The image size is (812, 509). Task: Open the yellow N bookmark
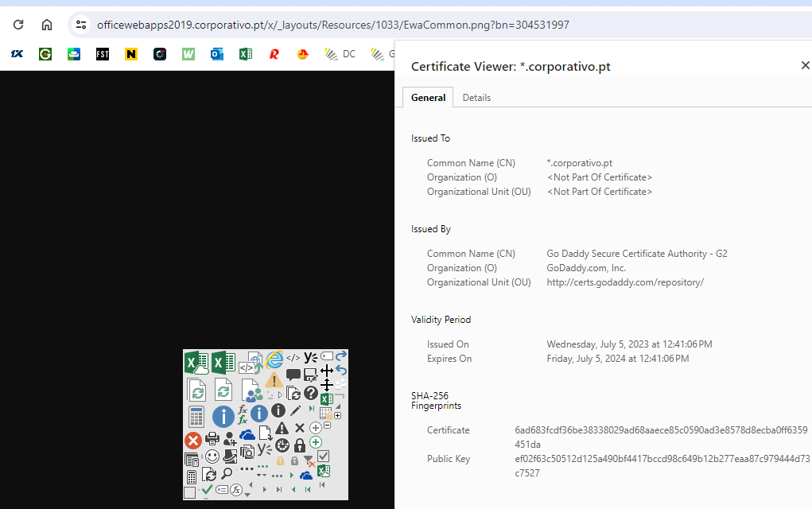point(131,54)
